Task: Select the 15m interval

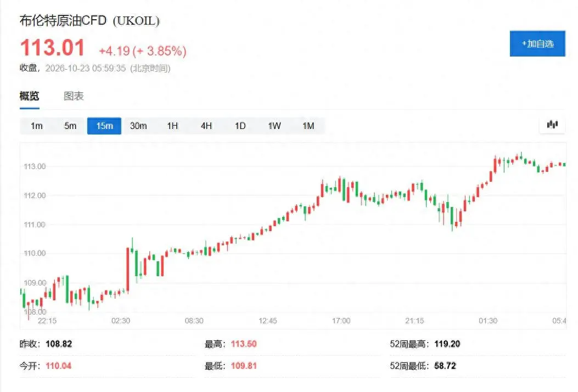Action: (x=104, y=126)
